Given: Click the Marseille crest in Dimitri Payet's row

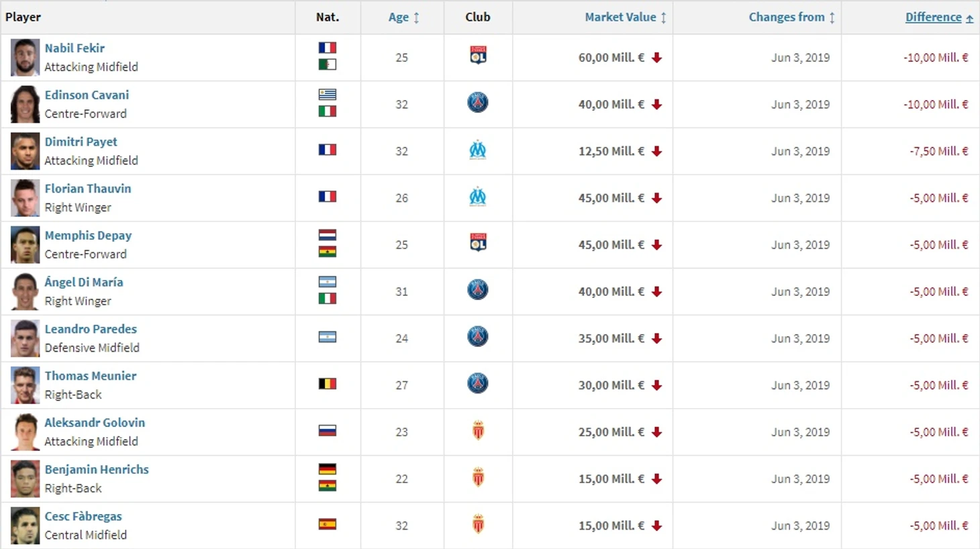Looking at the screenshot, I should tap(478, 150).
